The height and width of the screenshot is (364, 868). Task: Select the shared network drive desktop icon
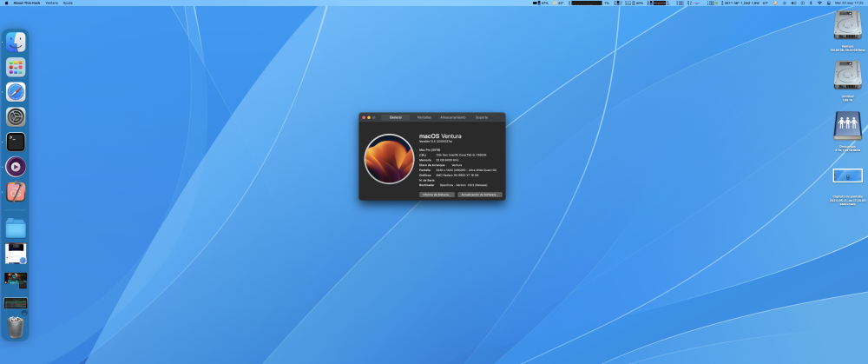[x=847, y=126]
